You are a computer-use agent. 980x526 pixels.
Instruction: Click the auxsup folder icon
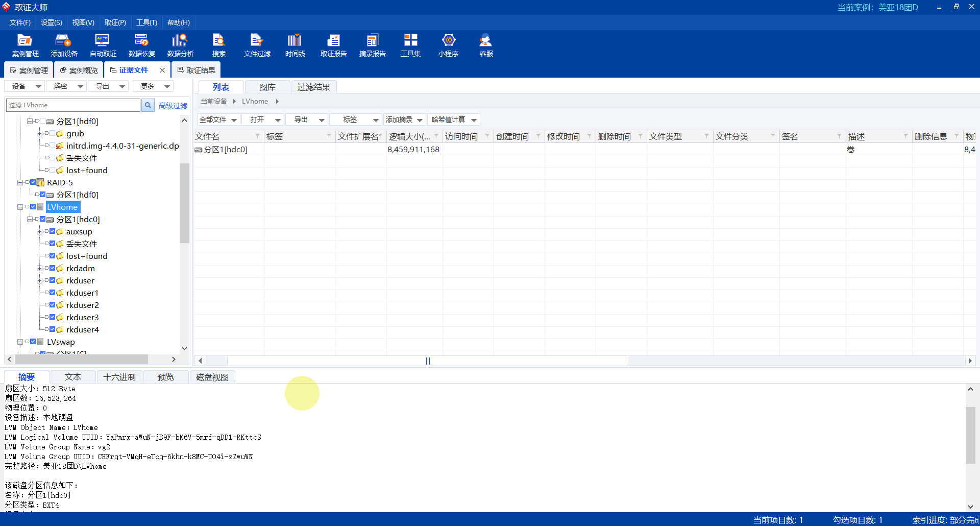(60, 231)
